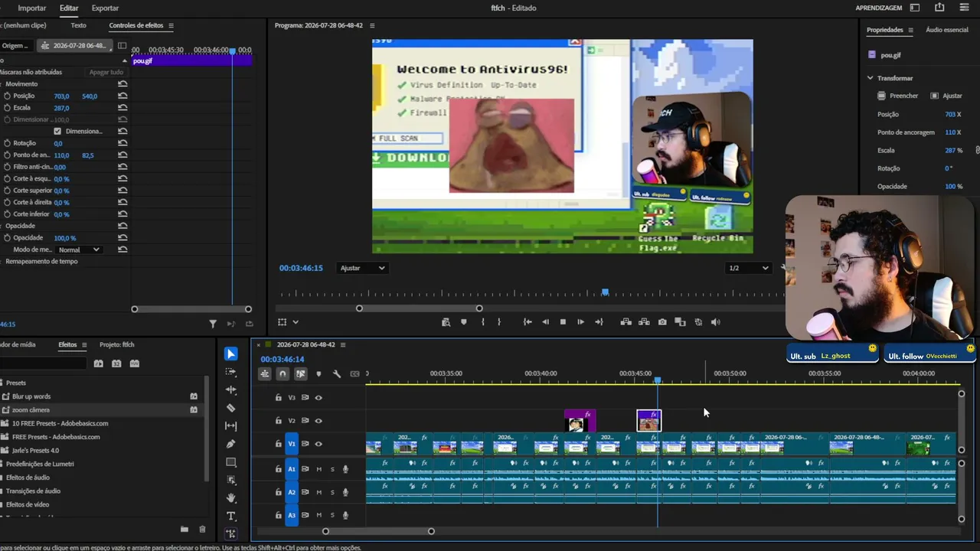
Task: Click the share/export icon at top right
Action: click(939, 8)
